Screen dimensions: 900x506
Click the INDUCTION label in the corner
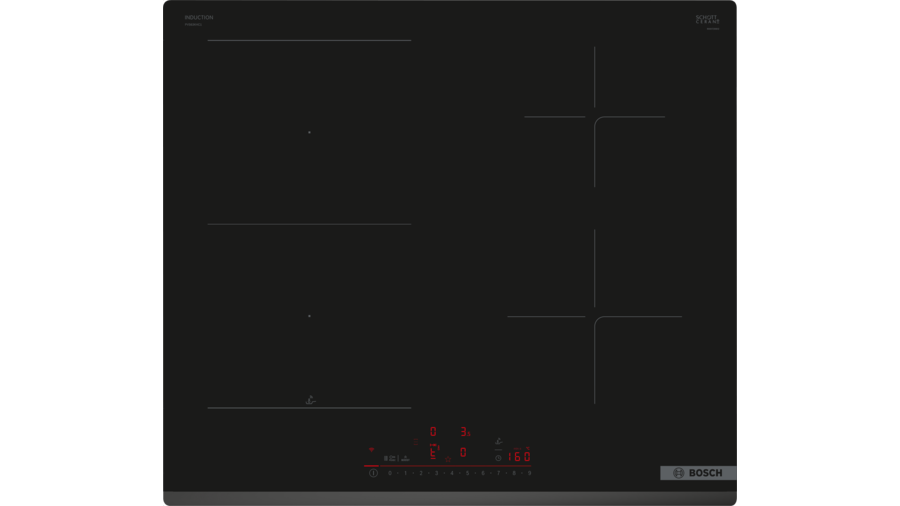point(198,18)
